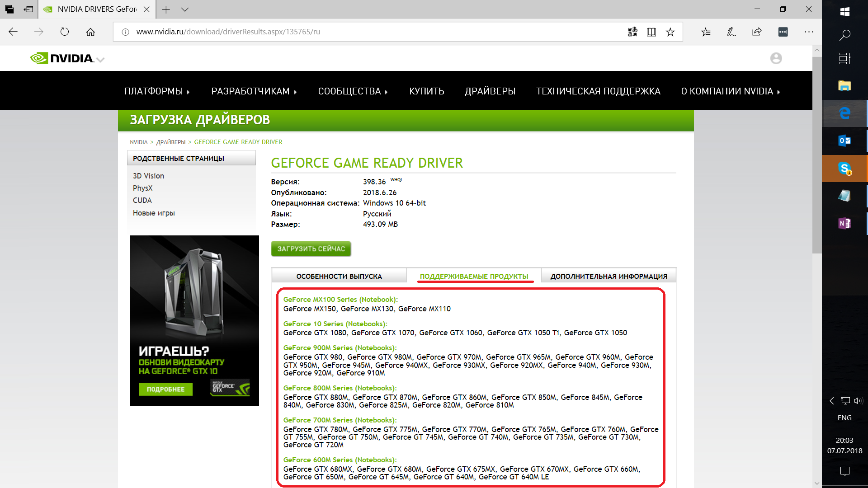This screenshot has width=868, height=488.
Task: Open the Windows Start menu
Action: [844, 11]
